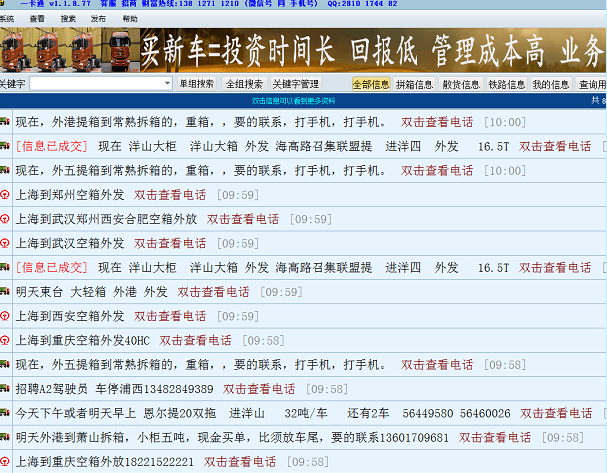Select the 我的信息 tab
This screenshot has height=473, width=607.
(x=550, y=85)
